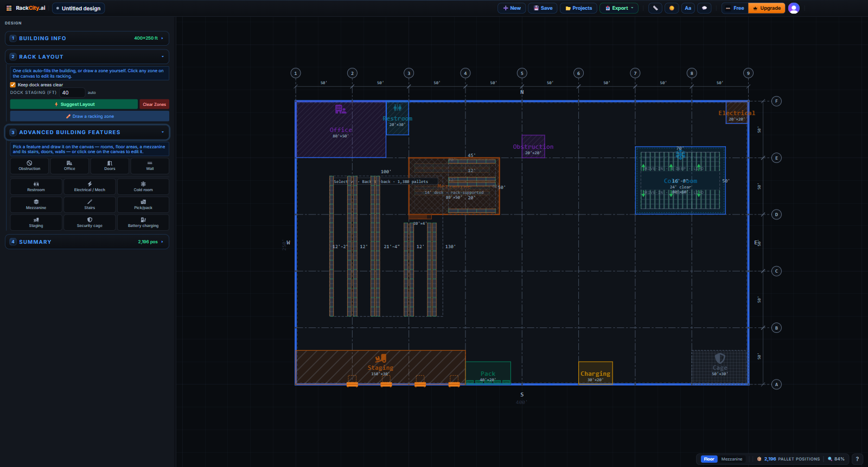The width and height of the screenshot is (868, 467).
Task: Click the office icon inside the Office room
Action: (340, 110)
